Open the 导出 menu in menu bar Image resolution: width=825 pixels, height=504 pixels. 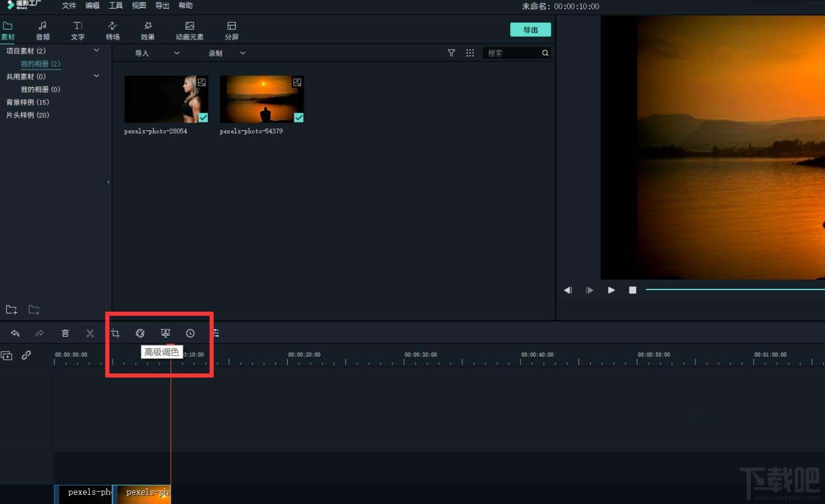coord(162,6)
